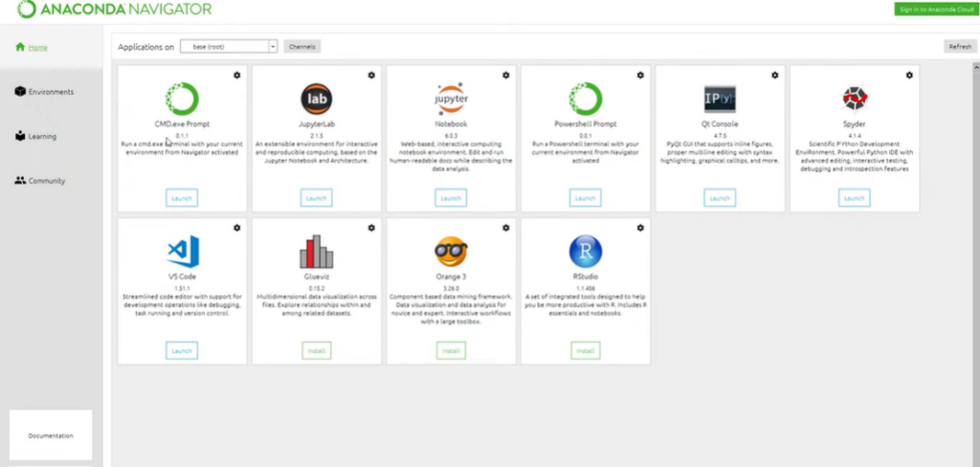Image resolution: width=980 pixels, height=467 pixels.
Task: Click the 'Applications on' label
Action: 145,47
